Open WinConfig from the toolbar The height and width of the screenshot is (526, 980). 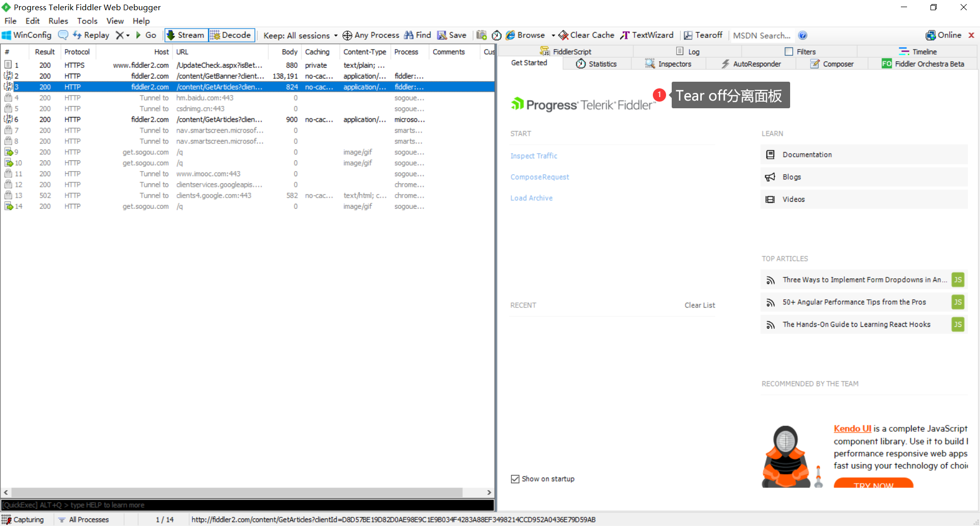(27, 35)
